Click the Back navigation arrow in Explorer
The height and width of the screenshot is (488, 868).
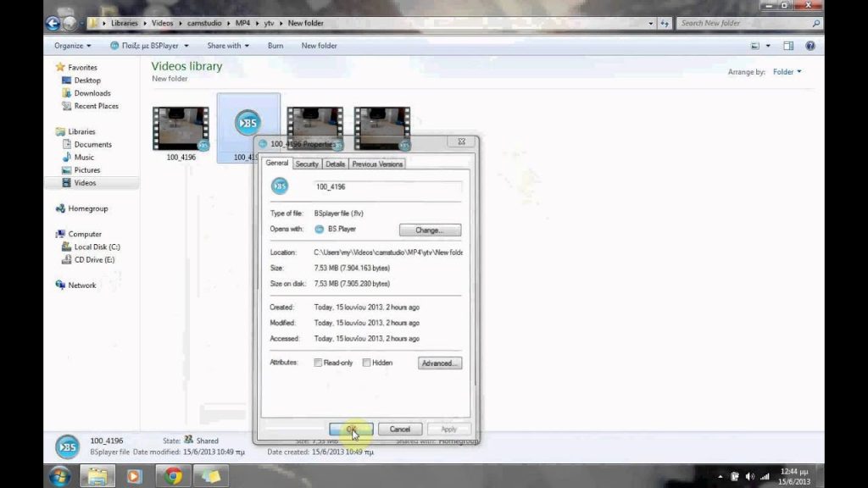[x=53, y=23]
